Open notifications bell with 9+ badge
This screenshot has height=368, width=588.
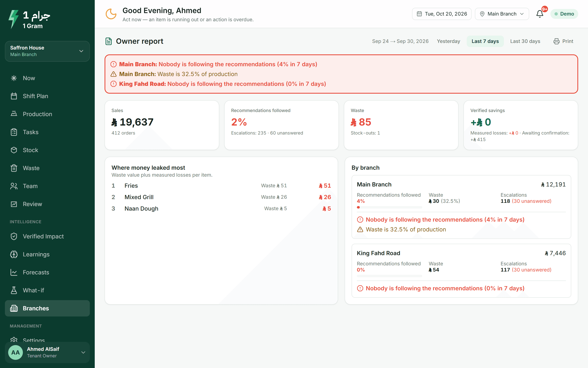(540, 14)
